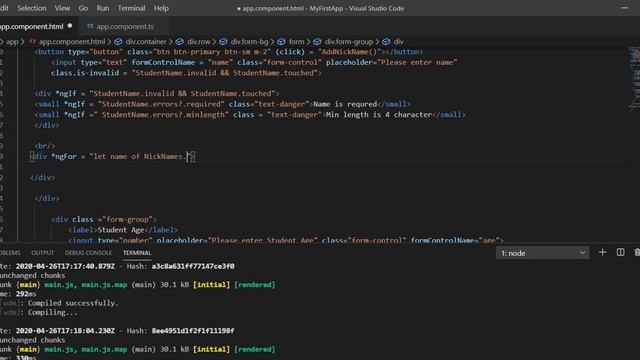Click the text 'Name is requred'
This screenshot has width=640, height=360.
tap(345, 104)
